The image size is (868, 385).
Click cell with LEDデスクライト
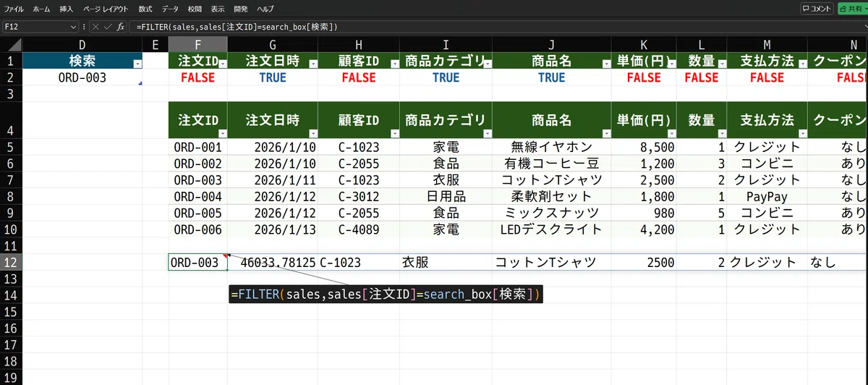coord(552,229)
